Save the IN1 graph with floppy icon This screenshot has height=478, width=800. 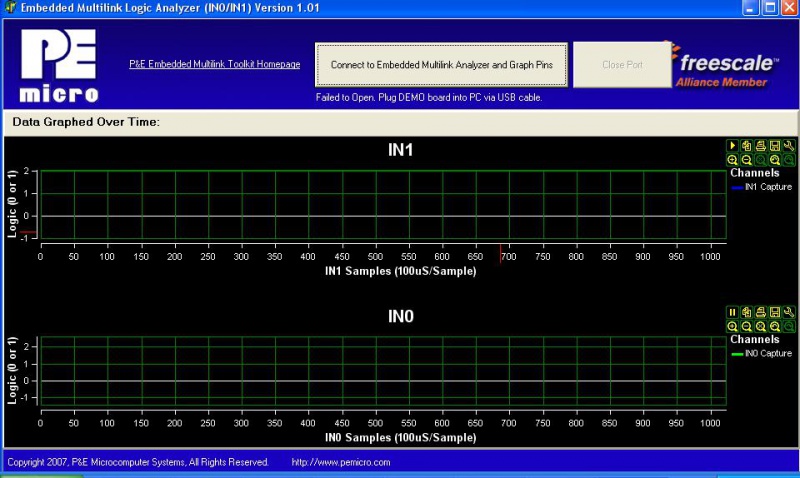[x=775, y=146]
